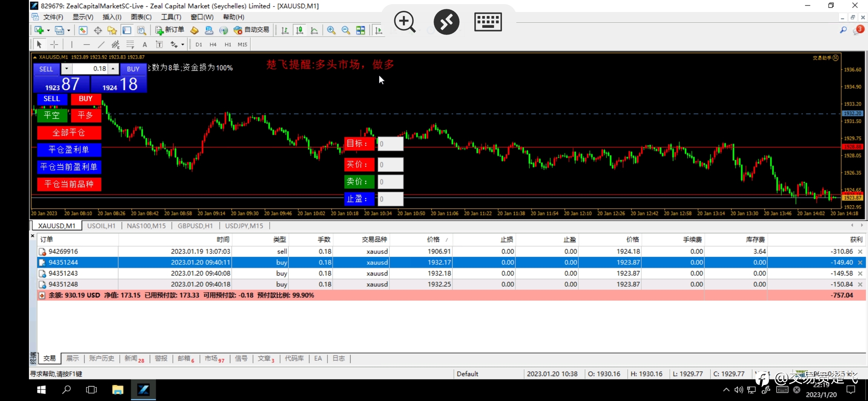Tile chart windows icon

[x=360, y=30]
